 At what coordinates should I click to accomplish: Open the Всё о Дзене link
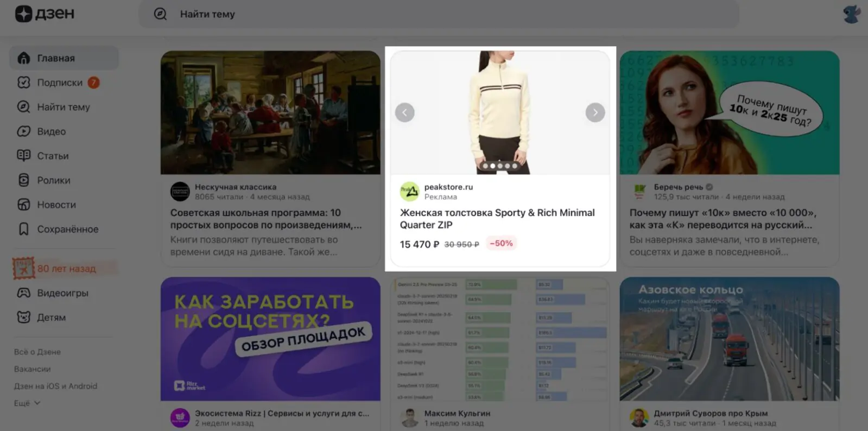(37, 352)
